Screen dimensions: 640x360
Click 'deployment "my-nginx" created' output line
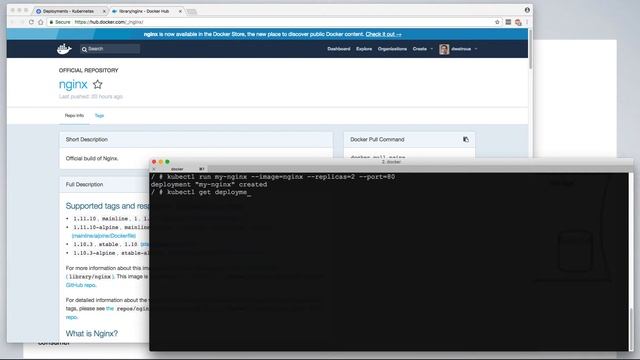209,184
